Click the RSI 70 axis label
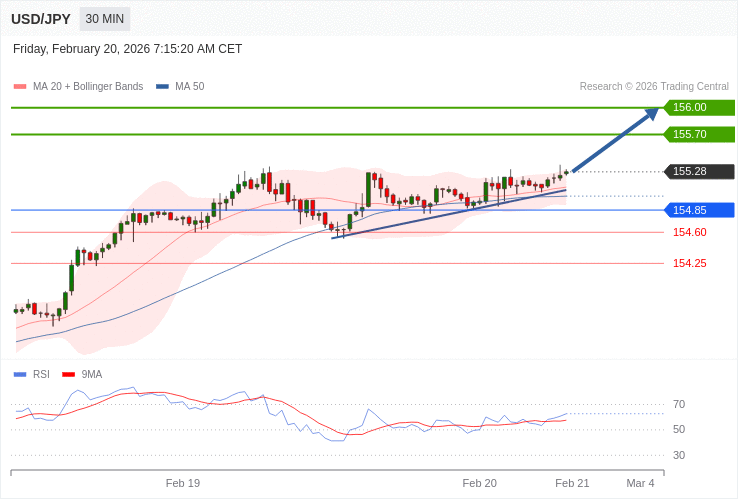 point(679,404)
